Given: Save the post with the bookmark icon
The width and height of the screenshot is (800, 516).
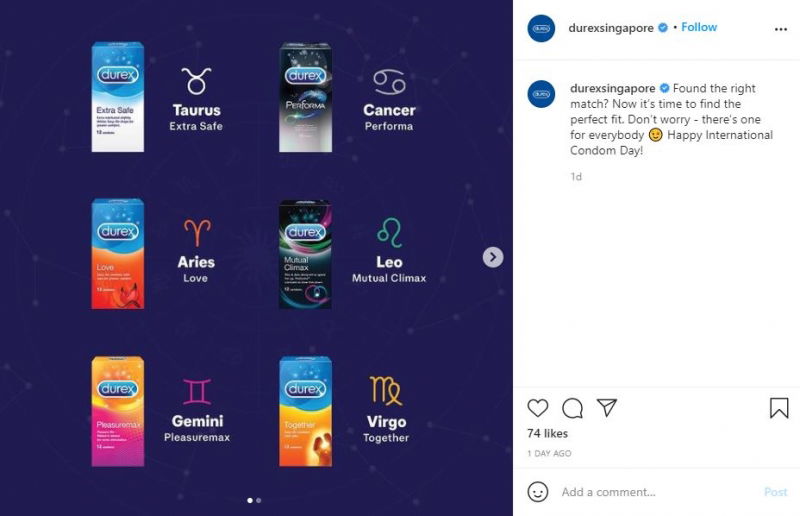Looking at the screenshot, I should click(779, 408).
